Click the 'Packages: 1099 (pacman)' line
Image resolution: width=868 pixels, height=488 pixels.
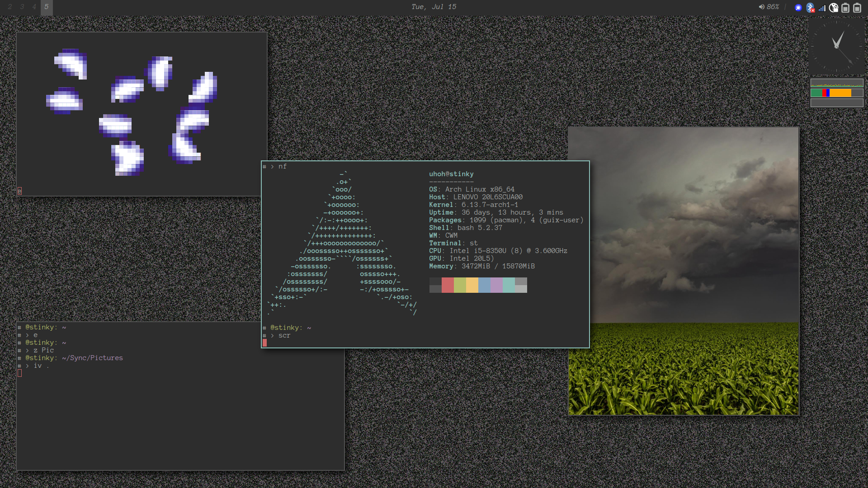(x=506, y=220)
